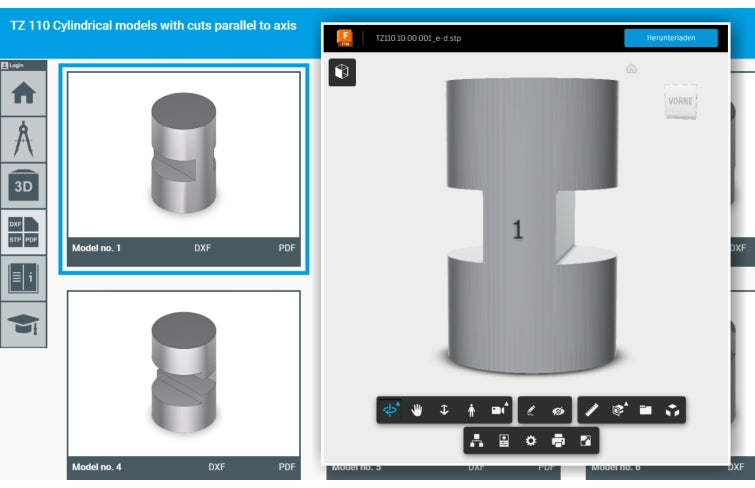The height and width of the screenshot is (488, 755).
Task: Expand the camera interactions dropdown
Action: [x=498, y=410]
